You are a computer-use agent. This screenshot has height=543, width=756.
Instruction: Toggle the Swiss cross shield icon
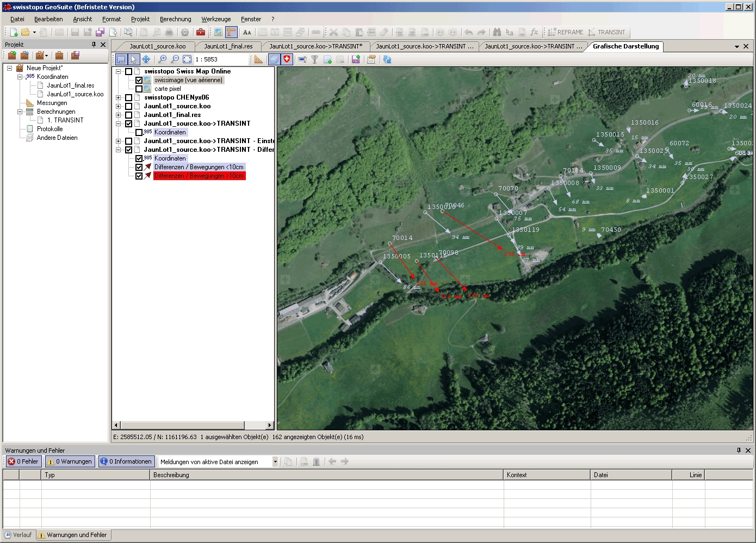pyautogui.click(x=287, y=59)
